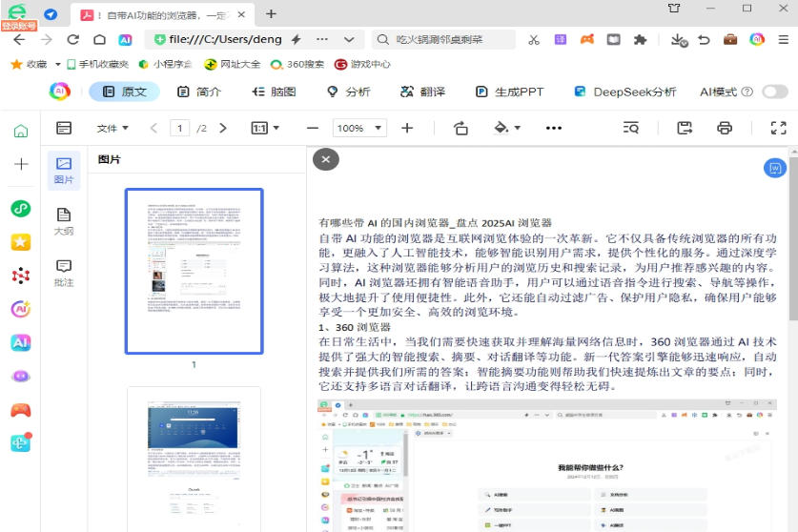Click the page number input field
Screen dimensions: 798x532
(179, 128)
